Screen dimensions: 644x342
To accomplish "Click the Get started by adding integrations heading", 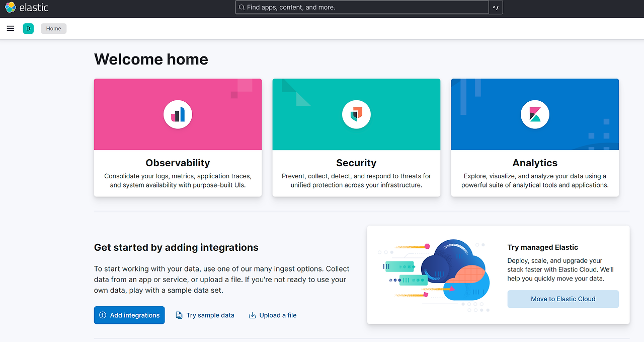I will [176, 247].
